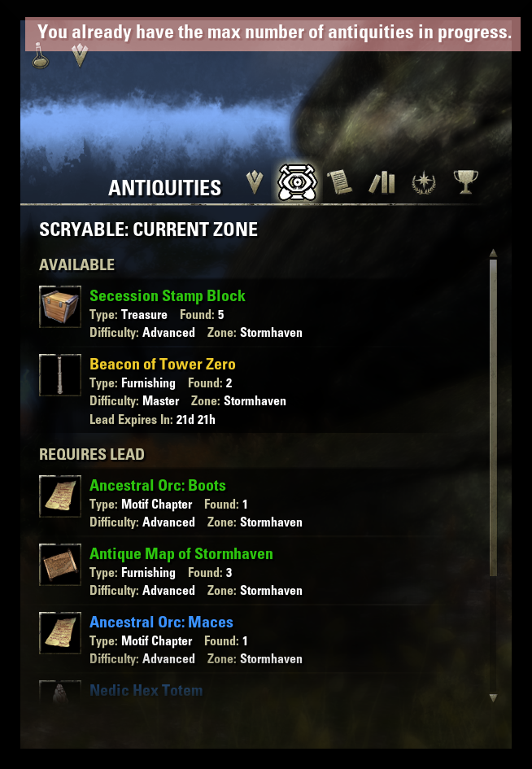The width and height of the screenshot is (532, 769).
Task: Open the trophy Achievements tab
Action: tap(466, 182)
